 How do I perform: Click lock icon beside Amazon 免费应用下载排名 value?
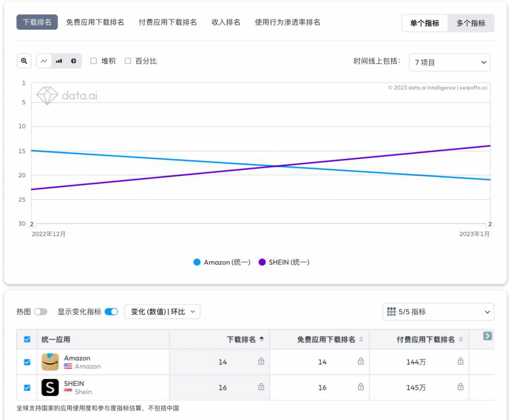[361, 361]
